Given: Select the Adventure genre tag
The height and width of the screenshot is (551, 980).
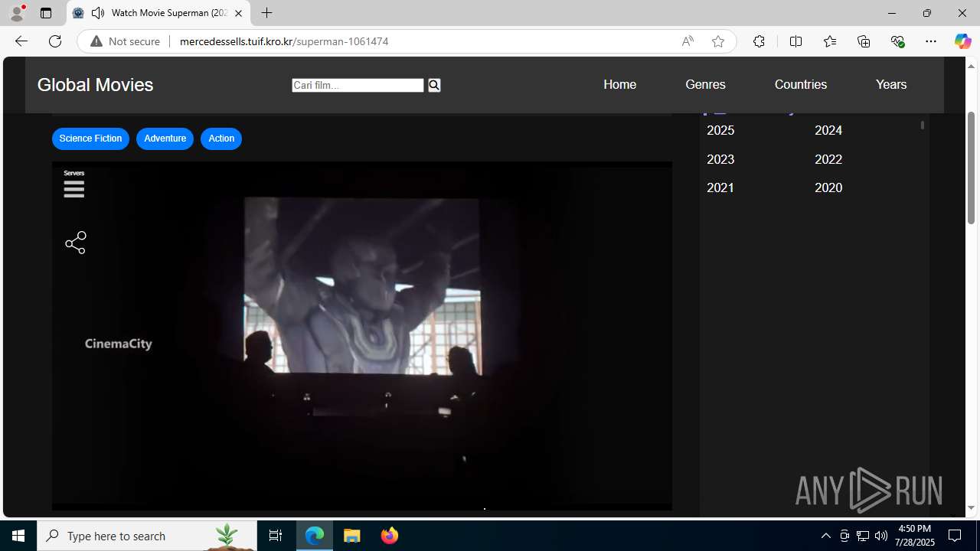Looking at the screenshot, I should point(165,139).
